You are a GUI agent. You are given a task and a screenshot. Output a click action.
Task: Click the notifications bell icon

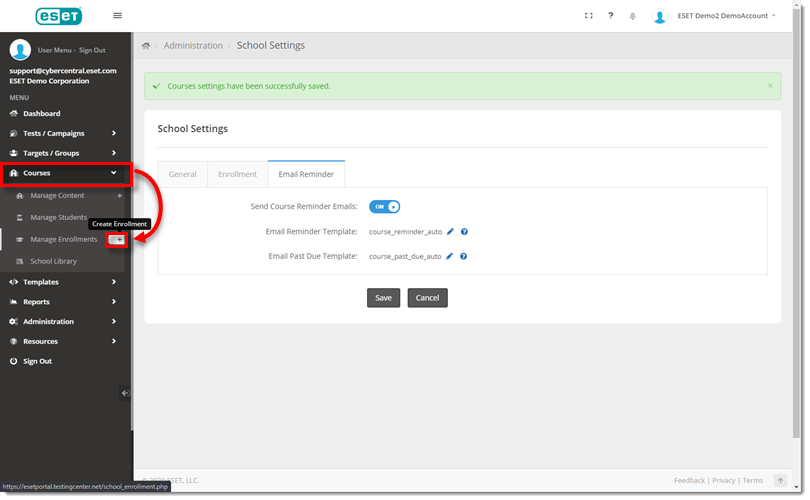633,16
